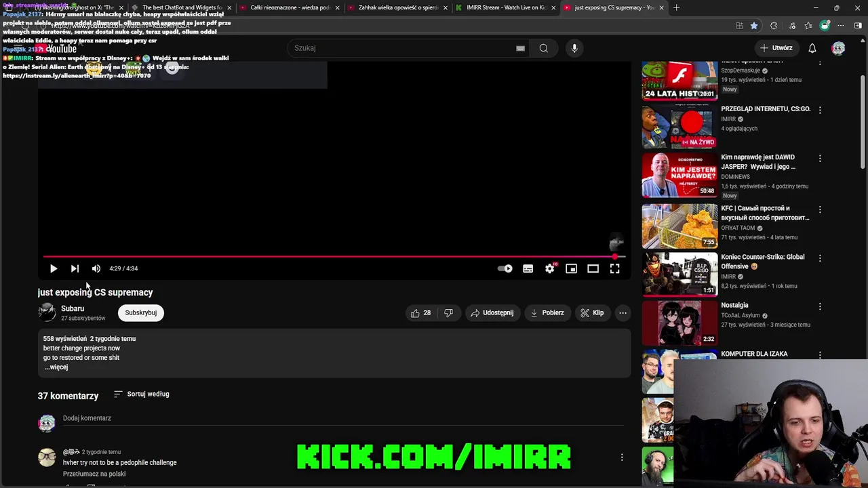
Task: Open the Utwórz create menu
Action: pyautogui.click(x=776, y=48)
